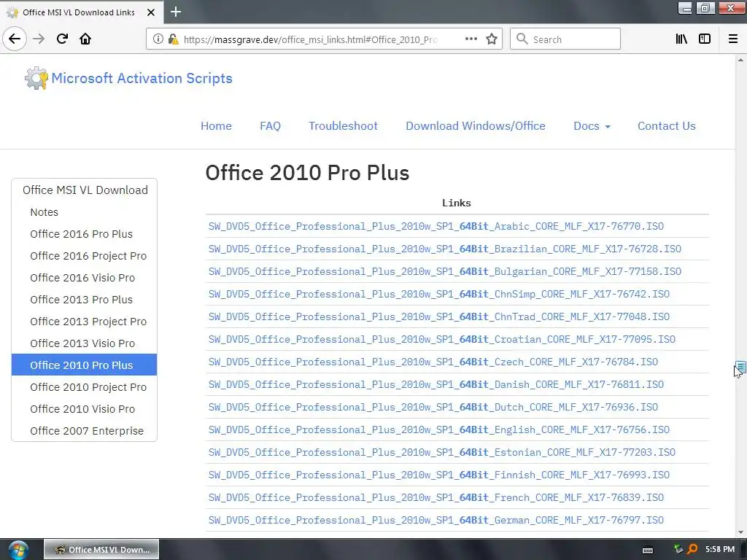Reload the page with the refresh icon
Screen dimensions: 747x560
[62, 39]
